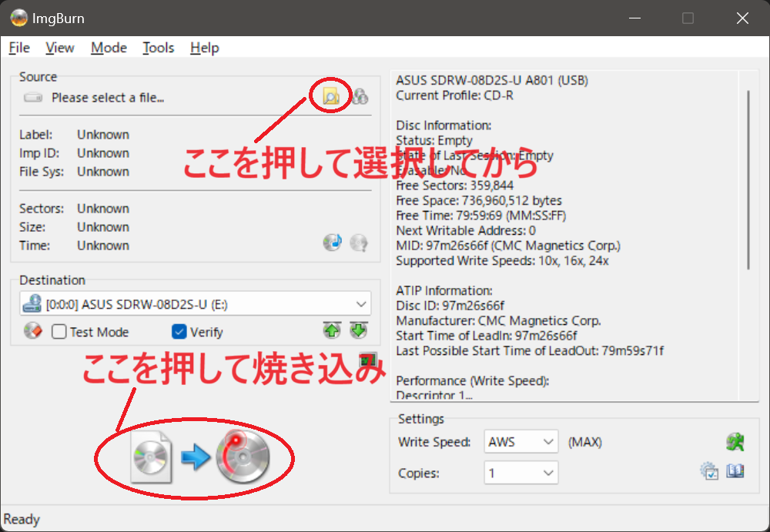770x532 pixels.
Task: Open the Destination drive dropdown
Action: (196, 304)
